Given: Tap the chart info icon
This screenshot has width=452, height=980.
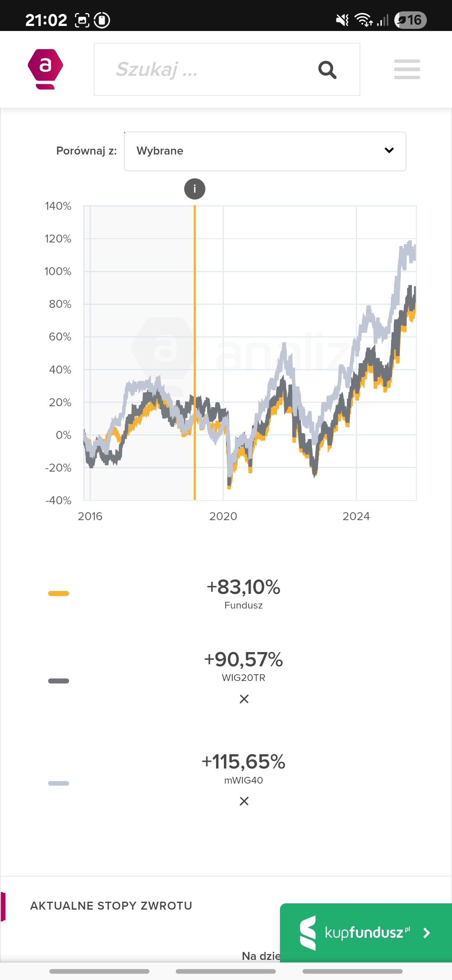Looking at the screenshot, I should [x=195, y=189].
